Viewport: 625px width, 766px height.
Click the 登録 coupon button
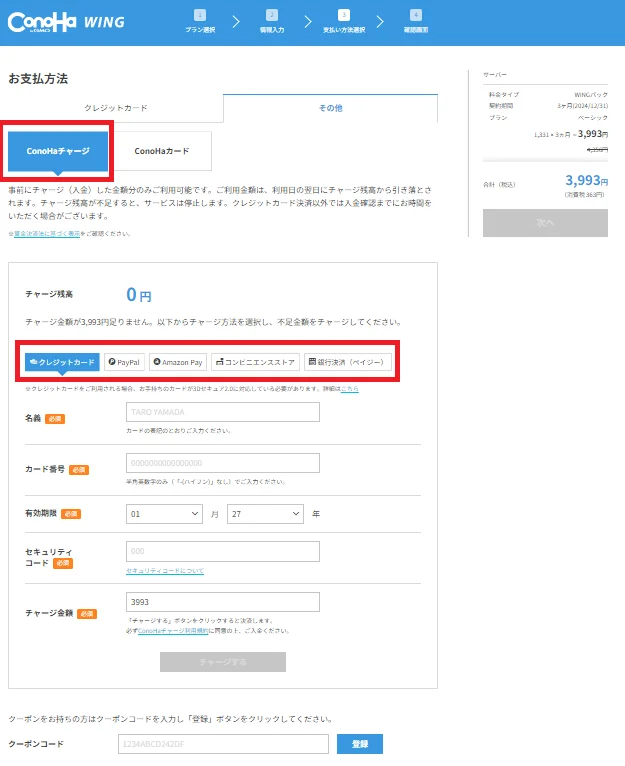click(x=360, y=744)
